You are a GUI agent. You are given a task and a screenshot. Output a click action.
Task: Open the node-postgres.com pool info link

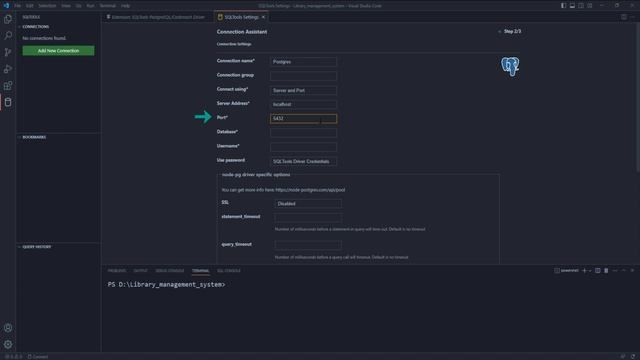(x=310, y=190)
